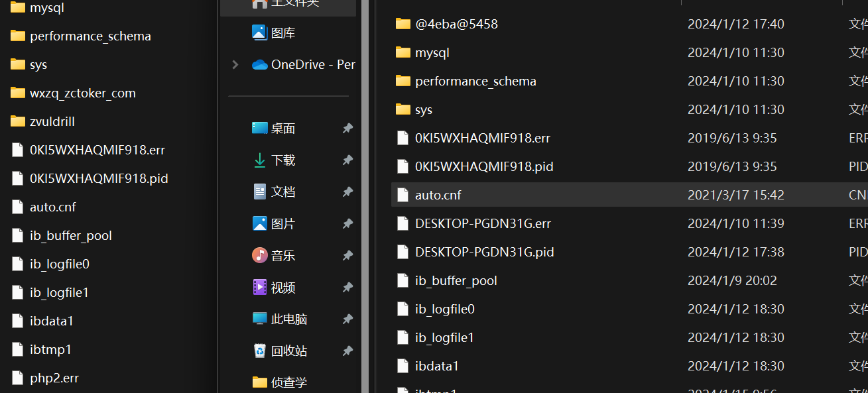Click the date 2024/1/12 17:40
The image size is (868, 393).
[736, 24]
